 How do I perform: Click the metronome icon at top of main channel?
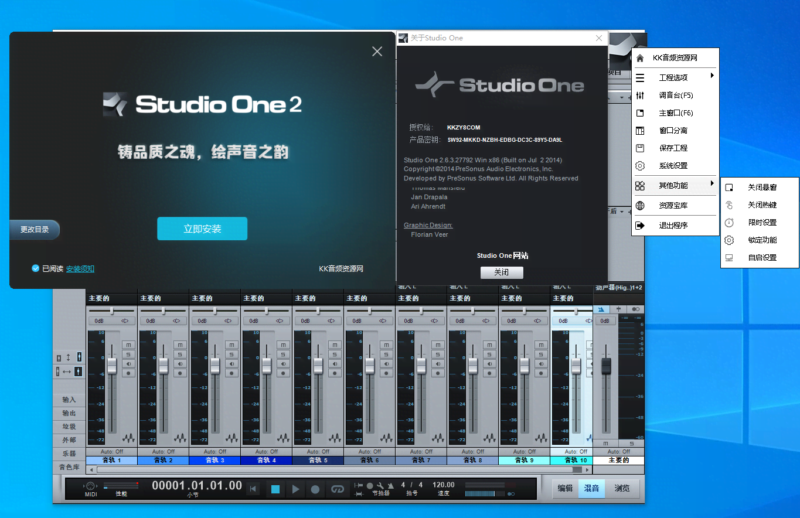click(601, 309)
